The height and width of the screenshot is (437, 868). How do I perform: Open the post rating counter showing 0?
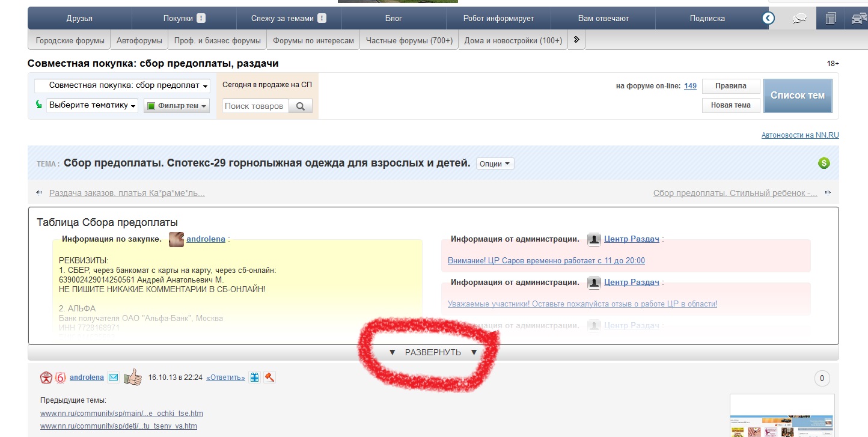tap(822, 379)
